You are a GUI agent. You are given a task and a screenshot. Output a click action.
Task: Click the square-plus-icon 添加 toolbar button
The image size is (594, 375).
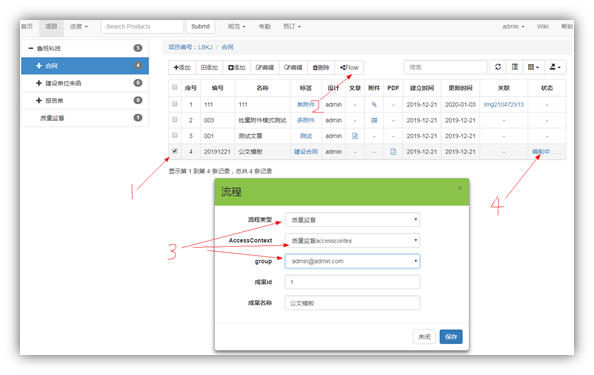237,67
